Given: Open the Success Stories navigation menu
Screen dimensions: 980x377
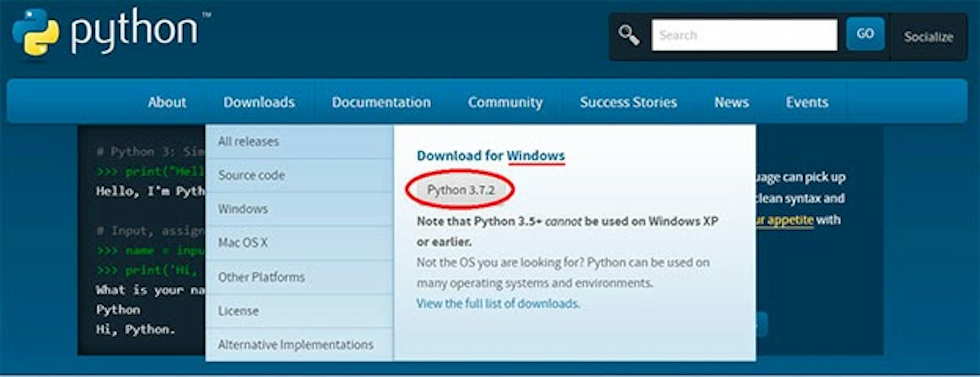Looking at the screenshot, I should (x=629, y=102).
